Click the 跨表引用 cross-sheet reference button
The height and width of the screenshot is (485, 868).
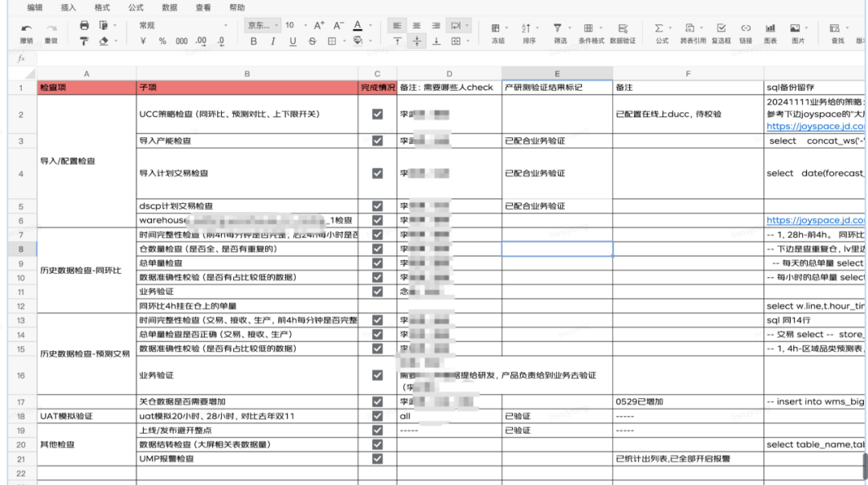693,33
